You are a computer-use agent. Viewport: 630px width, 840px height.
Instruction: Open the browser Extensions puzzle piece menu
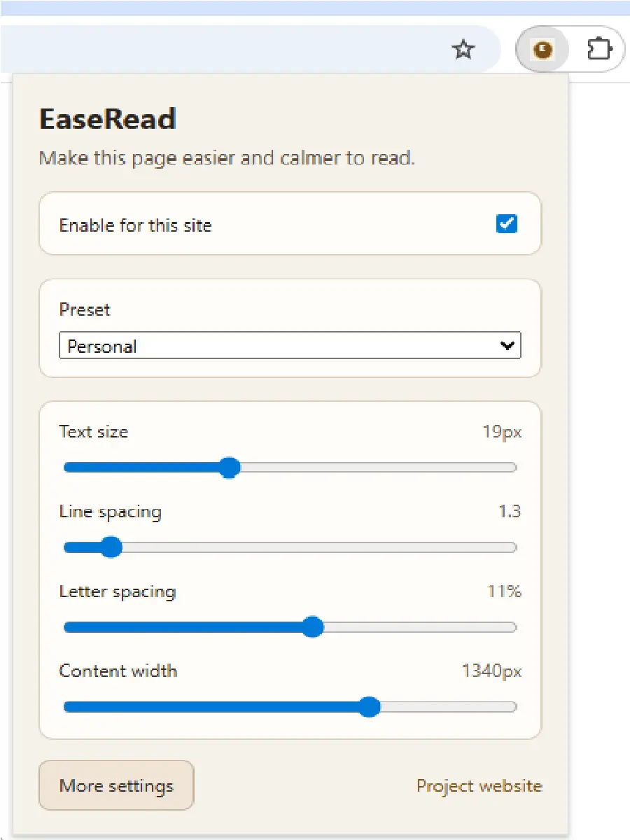tap(598, 50)
